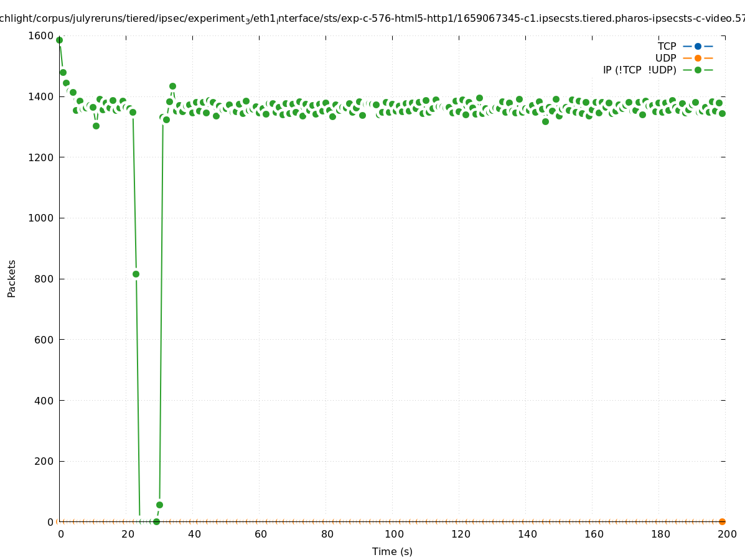Click the Packets y-axis label
The width and height of the screenshot is (745, 560).
pos(12,278)
